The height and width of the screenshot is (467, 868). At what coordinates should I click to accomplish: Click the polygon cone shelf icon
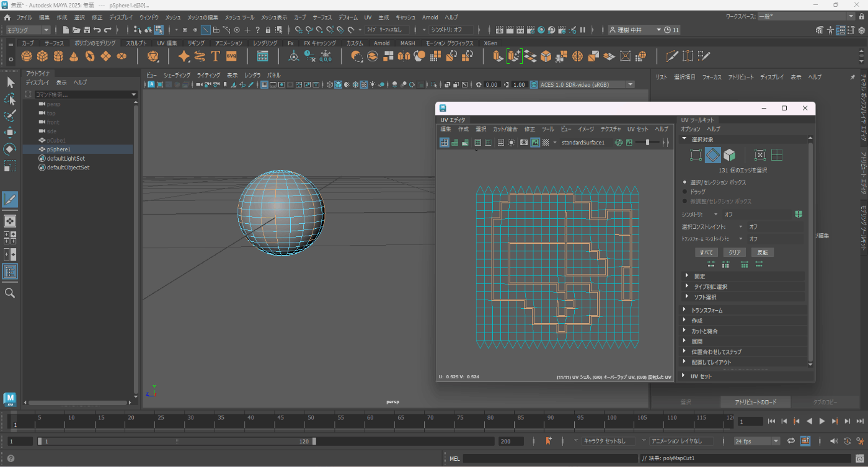[74, 56]
